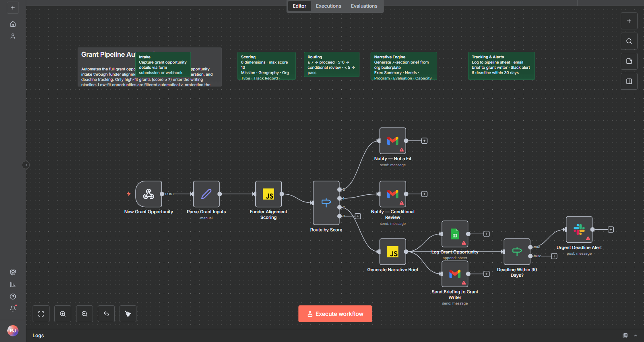This screenshot has height=342, width=644.
Task: Select the Scoring sticky note
Action: (266, 66)
